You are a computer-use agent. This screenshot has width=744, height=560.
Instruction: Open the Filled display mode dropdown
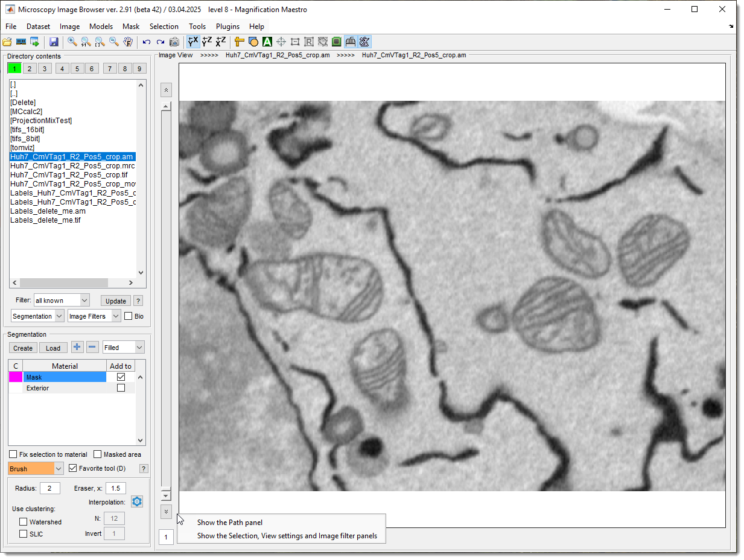pyautogui.click(x=139, y=348)
